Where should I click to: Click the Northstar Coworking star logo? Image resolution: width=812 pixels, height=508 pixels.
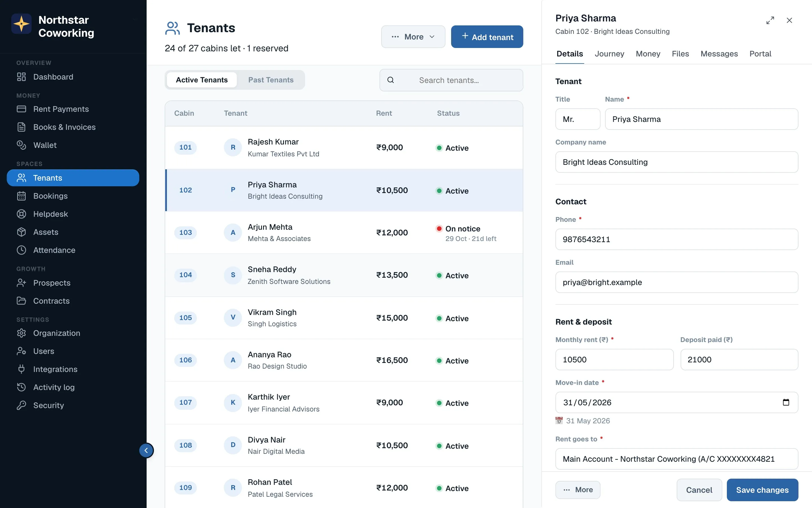click(x=21, y=24)
